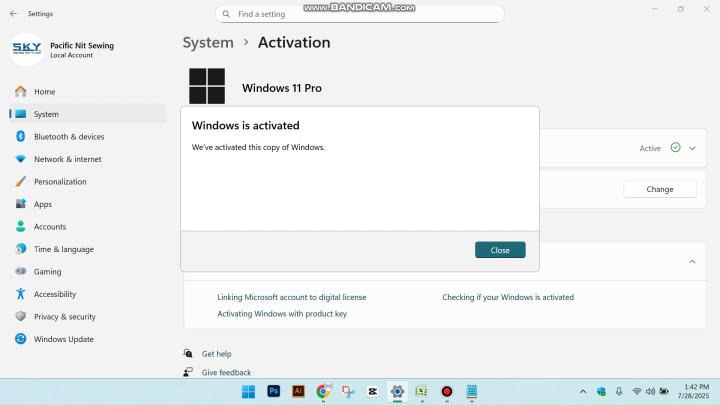Expand the Activation state Active chevron
This screenshot has height=405, width=720.
click(692, 148)
